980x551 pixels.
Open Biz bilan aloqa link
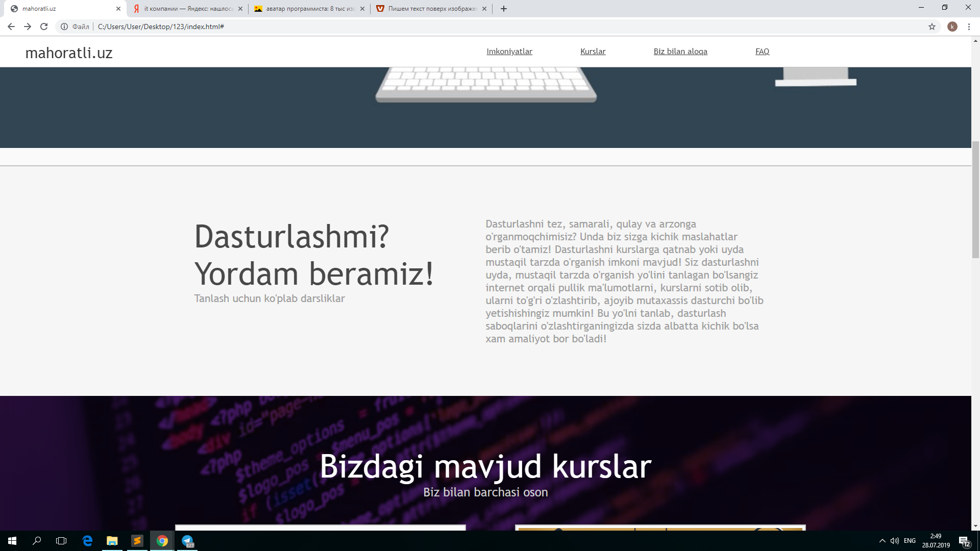pos(680,52)
